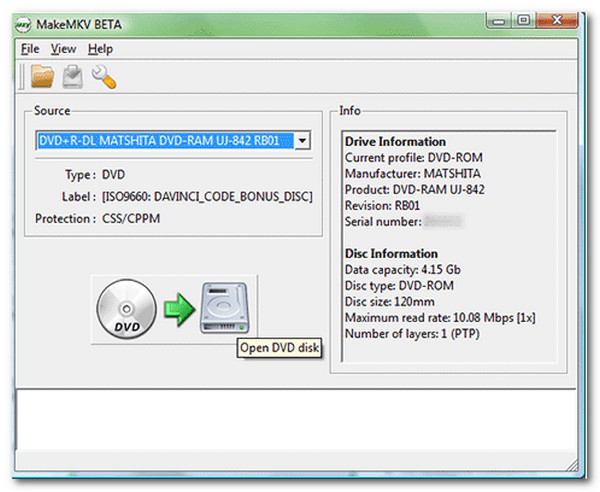Click the backup disc toolbar icon
Screen dimensions: 600x492
73,77
